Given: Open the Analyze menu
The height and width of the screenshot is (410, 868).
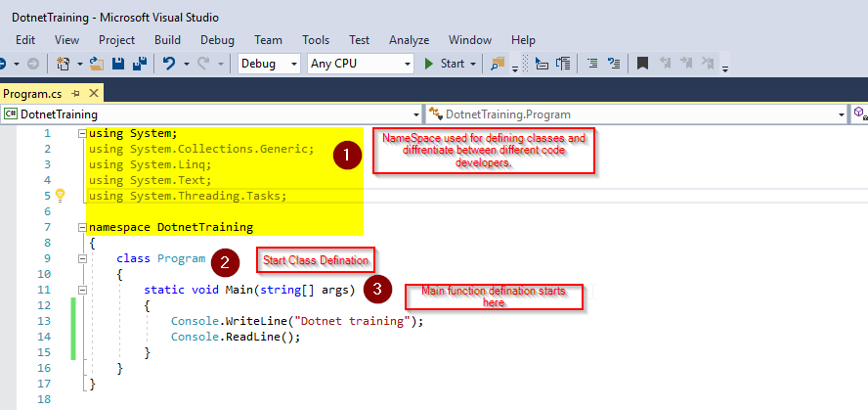Looking at the screenshot, I should click(410, 40).
